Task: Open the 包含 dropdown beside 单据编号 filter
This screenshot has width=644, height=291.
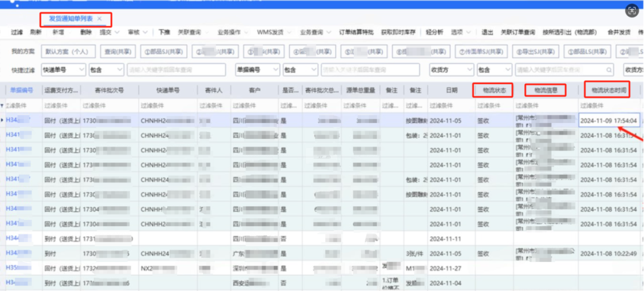Action: point(301,70)
